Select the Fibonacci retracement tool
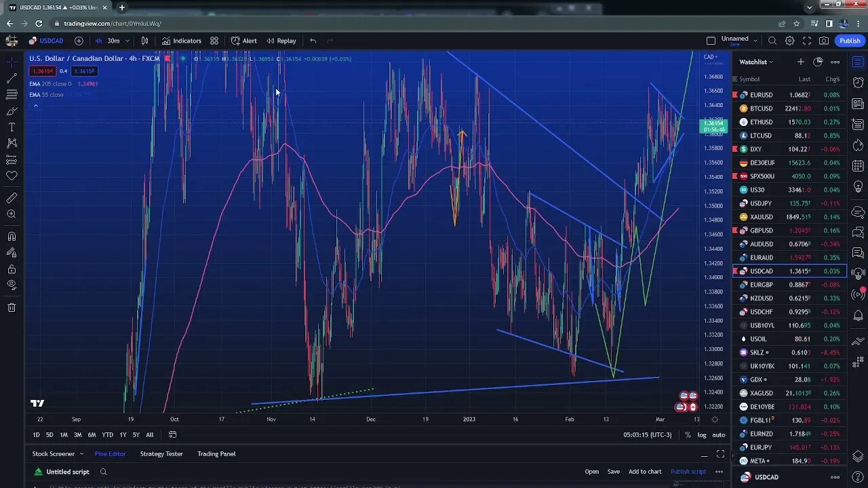The image size is (868, 488). [12, 94]
